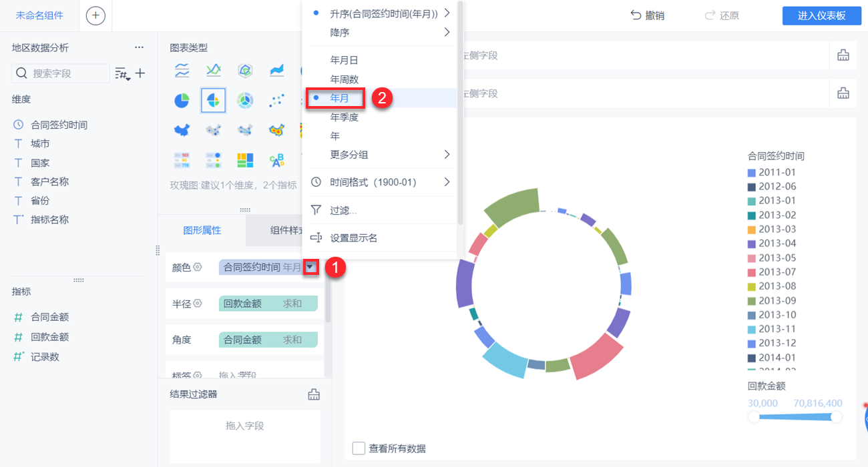Click the 还原 redo button
The height and width of the screenshot is (467, 868).
pyautogui.click(x=722, y=15)
